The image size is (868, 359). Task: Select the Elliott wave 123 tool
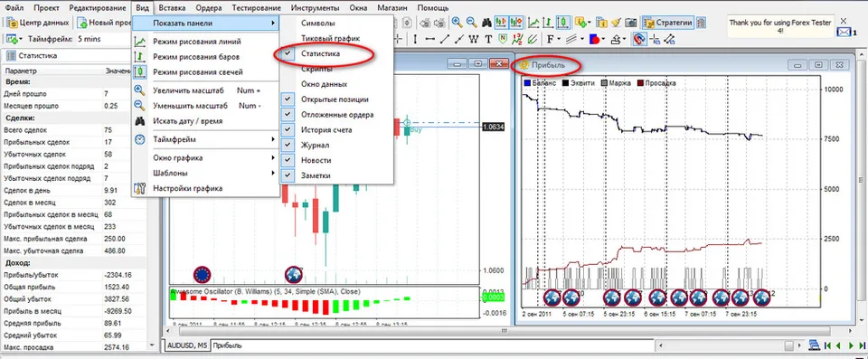pos(517,39)
